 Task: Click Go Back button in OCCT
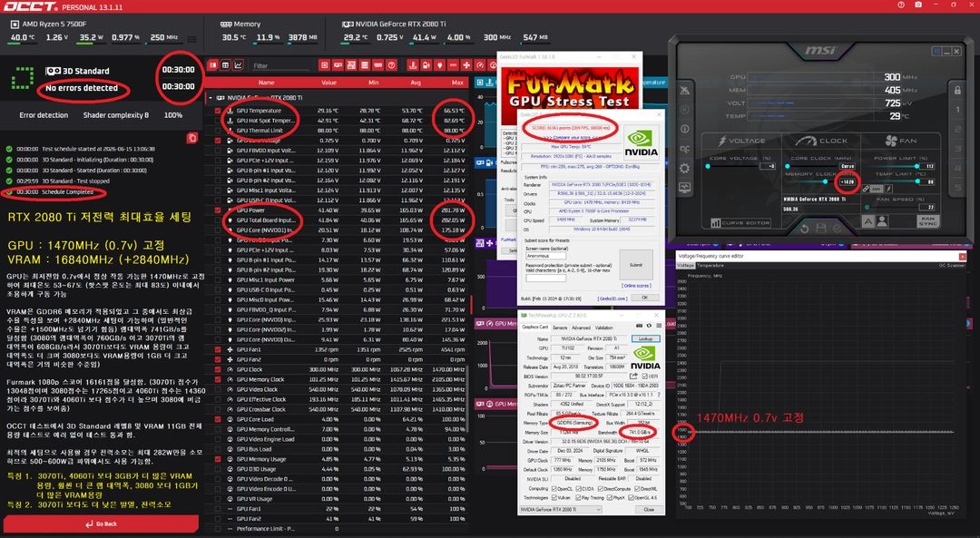coord(102,523)
